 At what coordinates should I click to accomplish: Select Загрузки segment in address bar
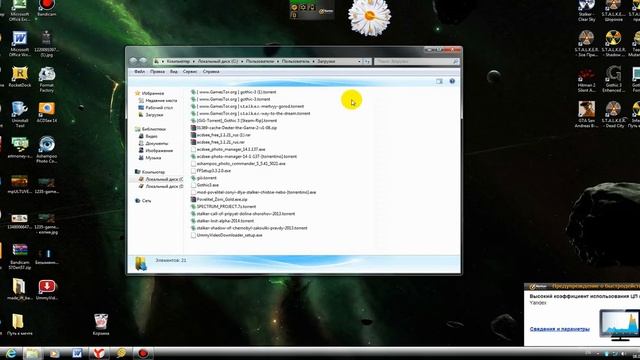coord(326,61)
